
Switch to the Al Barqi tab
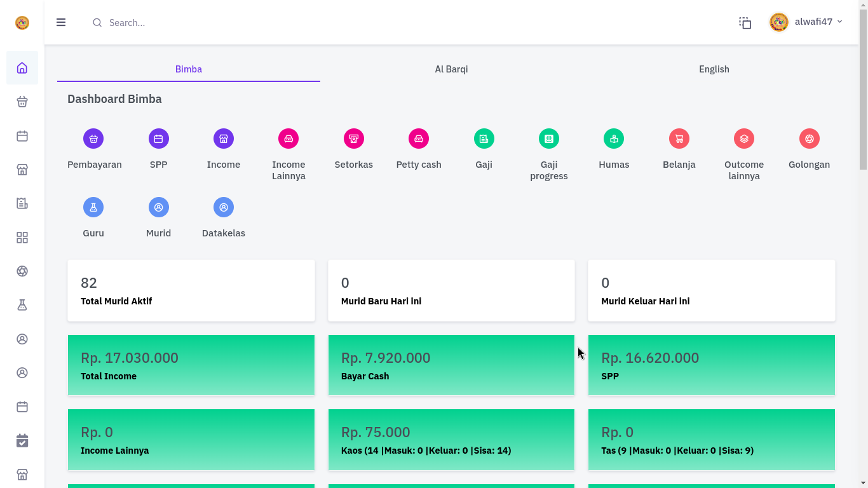click(451, 69)
